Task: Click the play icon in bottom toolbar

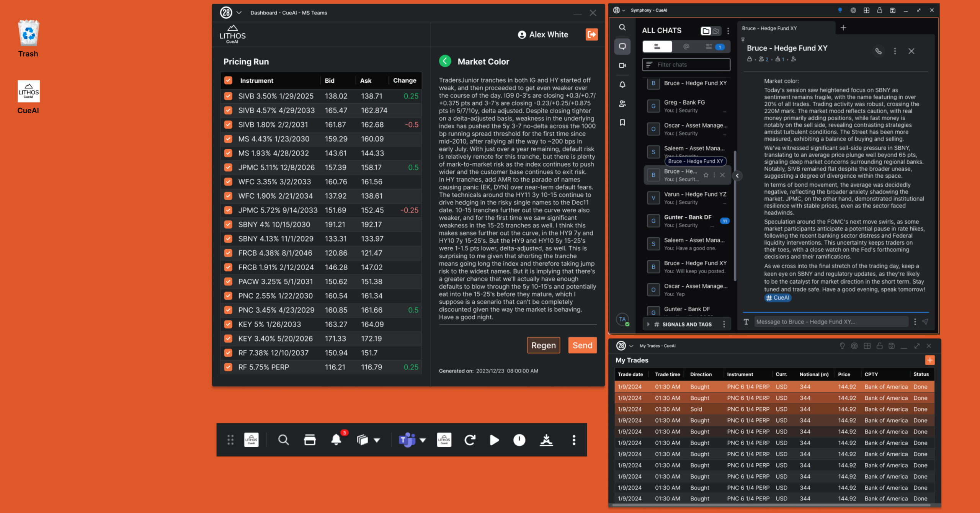Action: 494,440
